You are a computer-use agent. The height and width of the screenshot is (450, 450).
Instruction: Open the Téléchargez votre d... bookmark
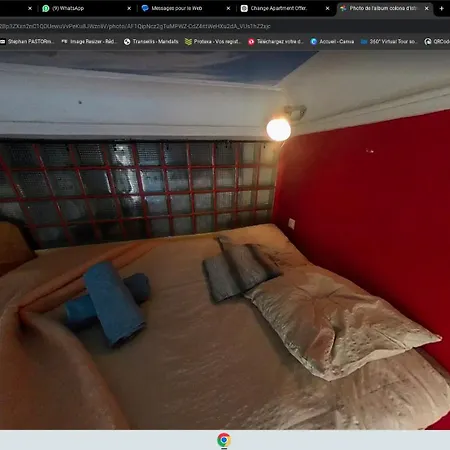276,42
